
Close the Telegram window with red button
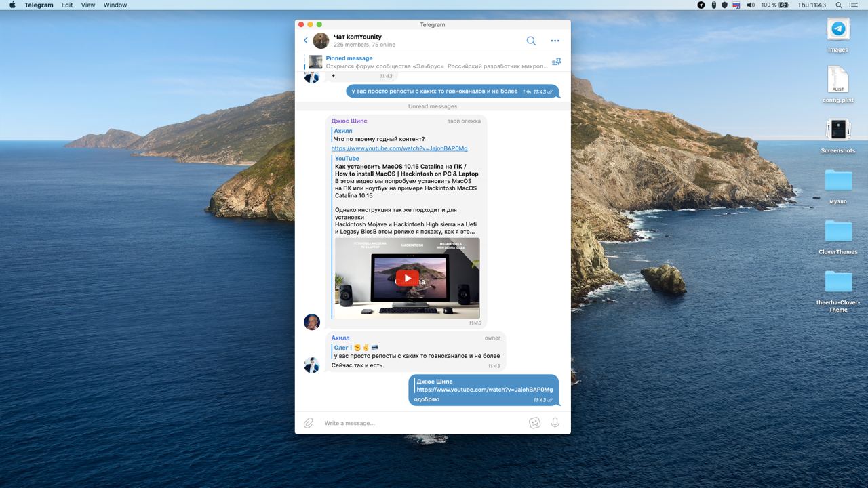click(302, 24)
